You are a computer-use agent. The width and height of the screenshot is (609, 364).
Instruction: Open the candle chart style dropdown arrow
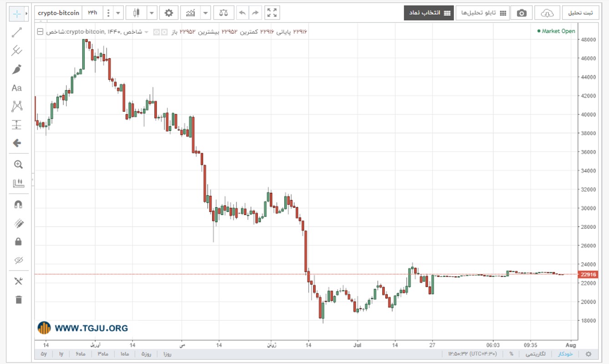(x=152, y=13)
